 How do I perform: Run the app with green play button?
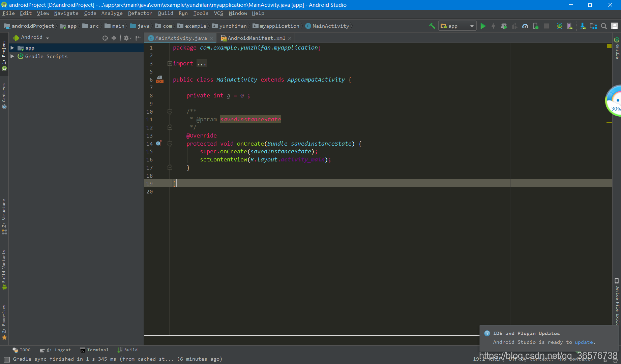tap(483, 26)
